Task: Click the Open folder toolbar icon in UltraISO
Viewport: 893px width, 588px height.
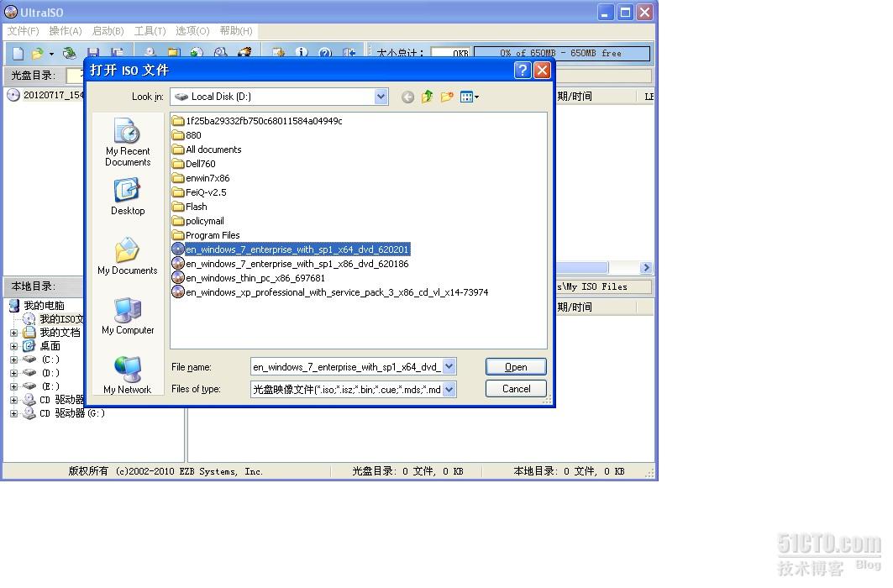Action: coord(38,54)
